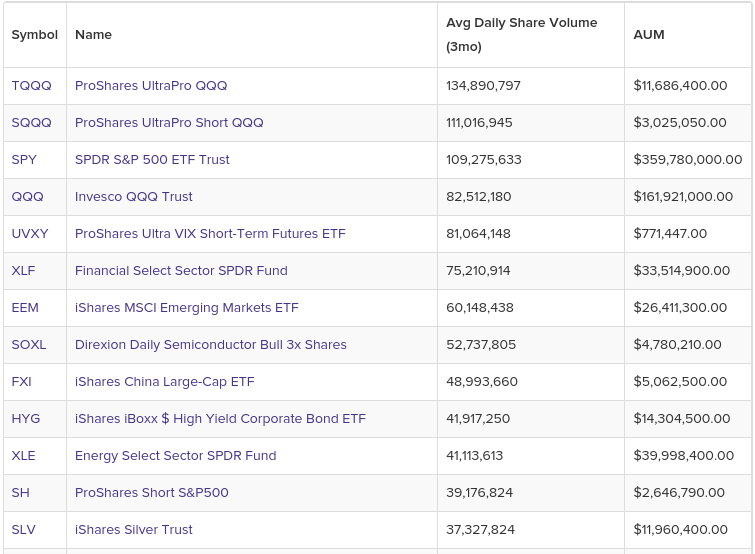Open Energy Select Sector SPDR Fund link
The image size is (755, 554).
pos(176,456)
